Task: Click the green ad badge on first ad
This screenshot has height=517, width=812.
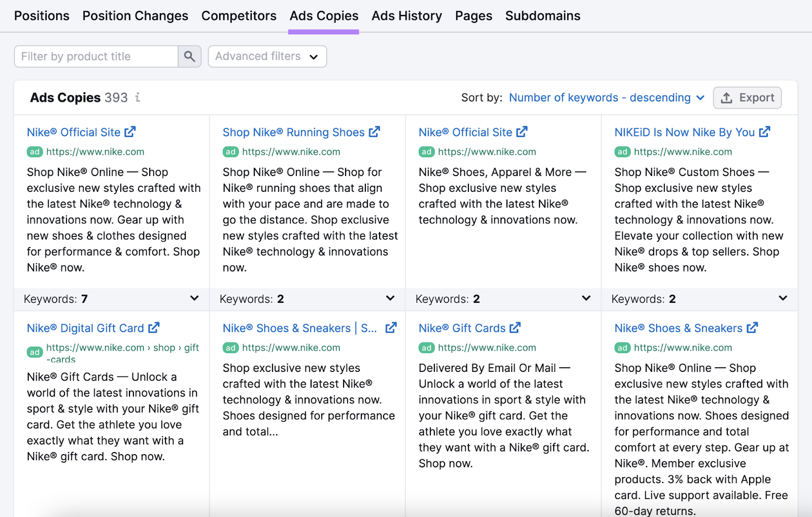Action: click(x=35, y=151)
